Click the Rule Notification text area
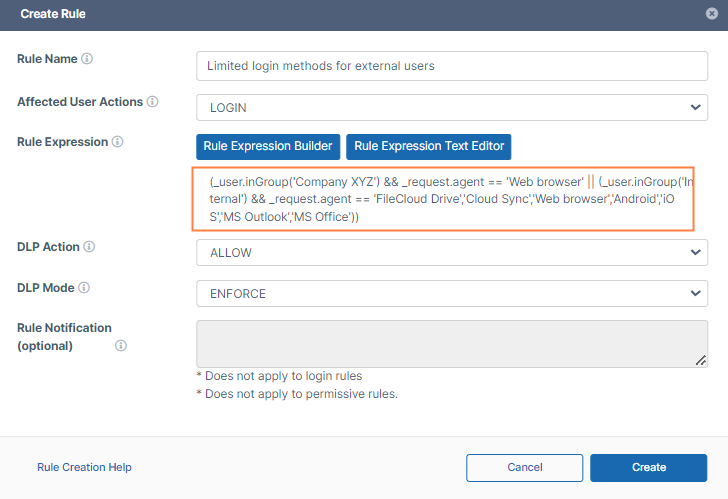This screenshot has height=499, width=728. coord(452,343)
